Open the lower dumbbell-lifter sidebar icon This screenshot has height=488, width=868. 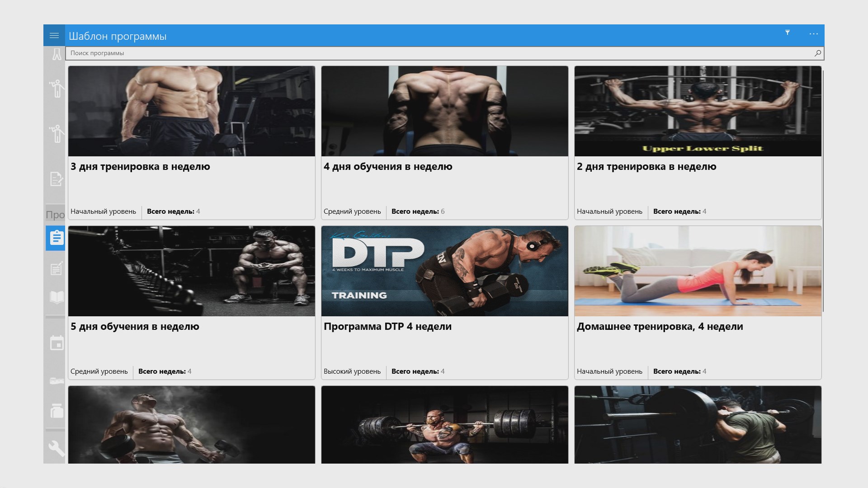point(57,134)
